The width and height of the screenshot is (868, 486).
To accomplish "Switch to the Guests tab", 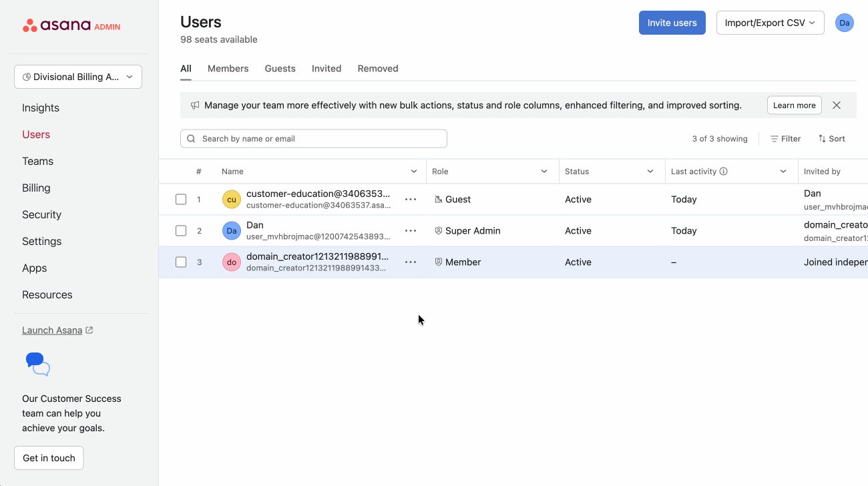I will coord(280,69).
